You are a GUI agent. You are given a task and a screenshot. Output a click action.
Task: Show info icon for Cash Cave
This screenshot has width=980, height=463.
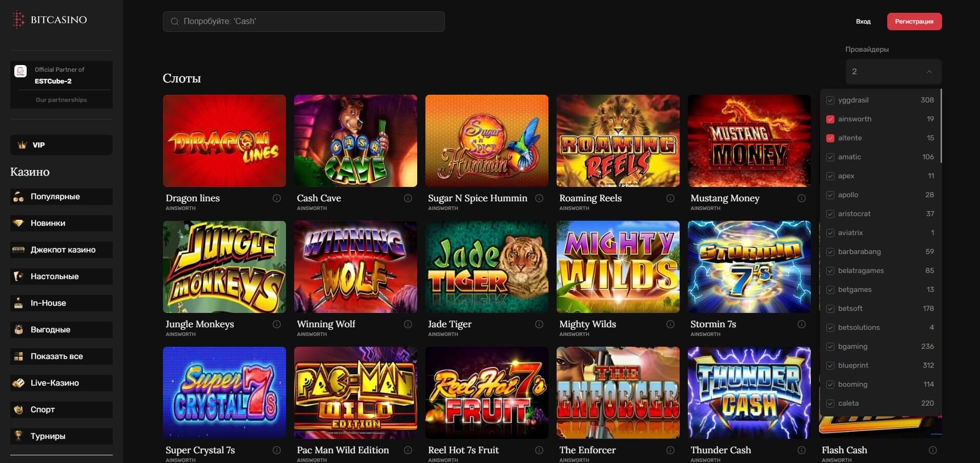[408, 198]
